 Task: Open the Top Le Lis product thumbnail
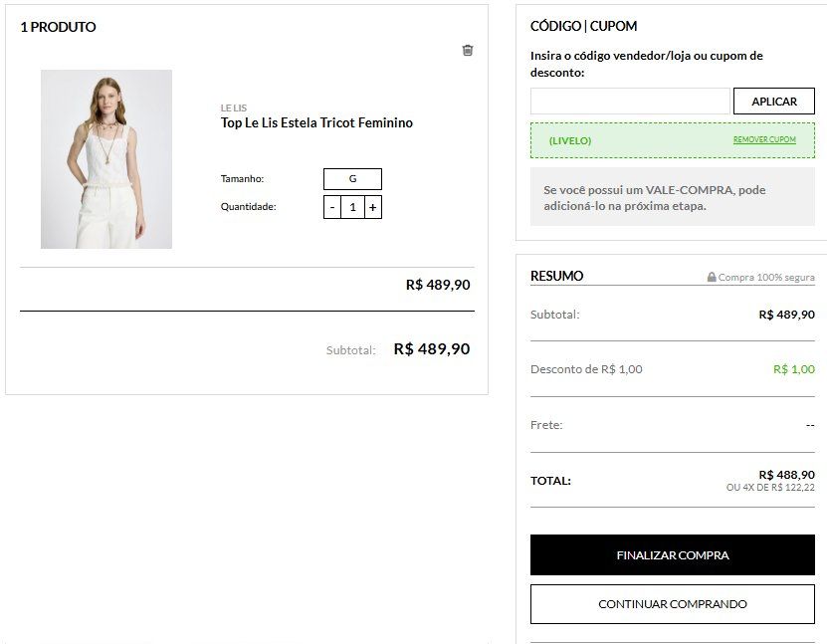(106, 159)
